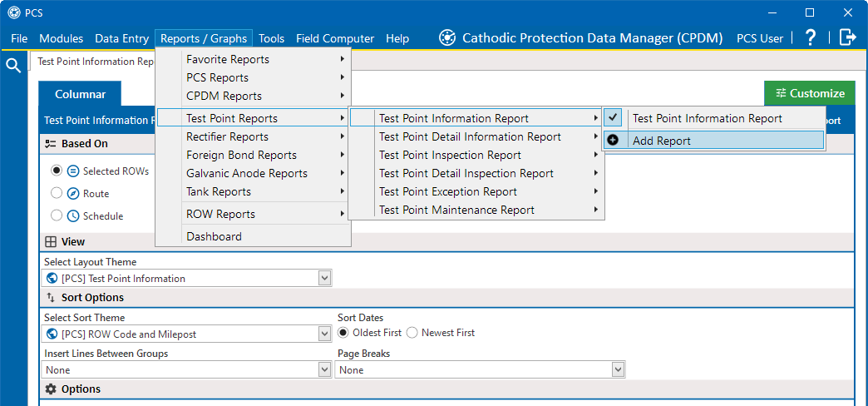Open Tank Reports submenu

[253, 191]
